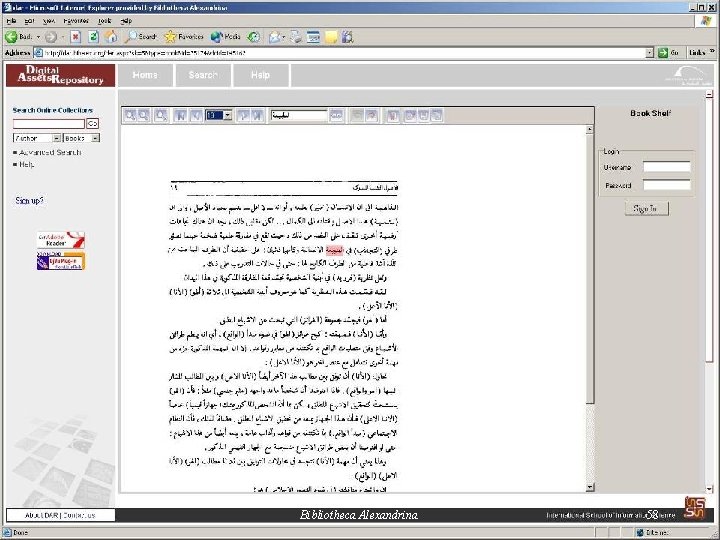The width and height of the screenshot is (720, 540).
Task: Open the Books collection dropdown
Action: (95, 138)
